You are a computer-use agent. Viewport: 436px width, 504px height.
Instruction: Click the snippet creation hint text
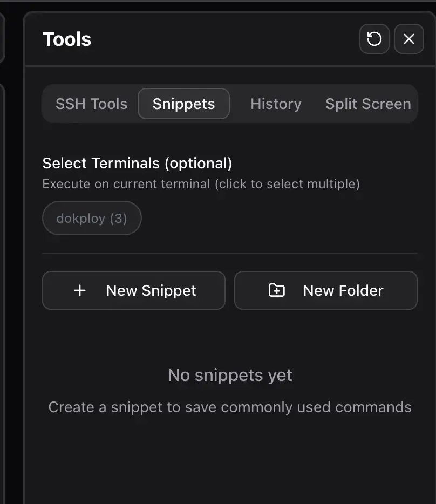tap(229, 407)
